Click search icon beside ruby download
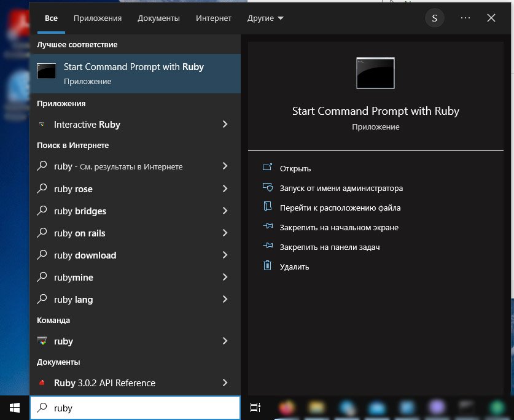Viewport: 514px width, 420px height. click(42, 255)
